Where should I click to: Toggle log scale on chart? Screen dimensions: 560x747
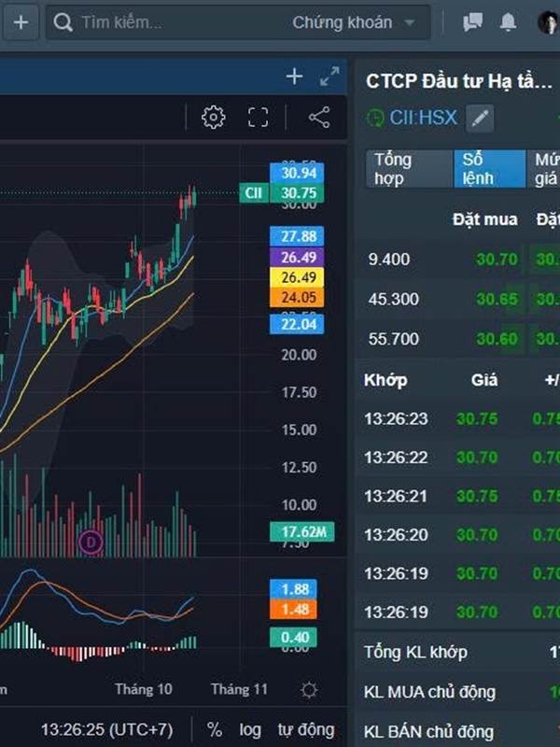pyautogui.click(x=250, y=729)
